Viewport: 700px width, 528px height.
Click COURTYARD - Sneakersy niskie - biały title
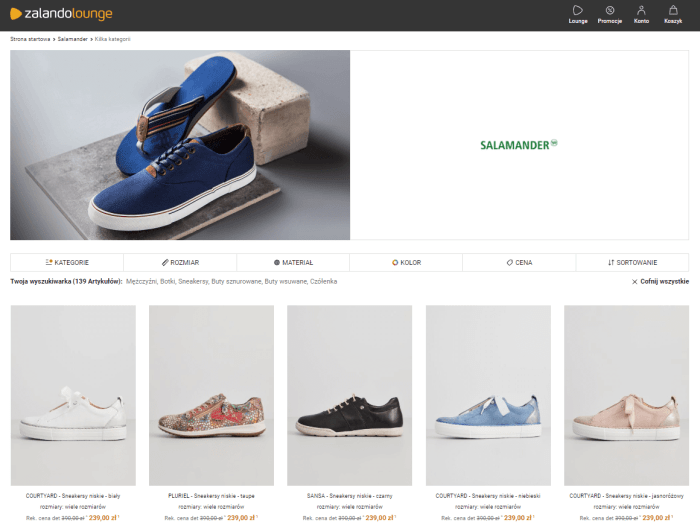(x=73, y=496)
